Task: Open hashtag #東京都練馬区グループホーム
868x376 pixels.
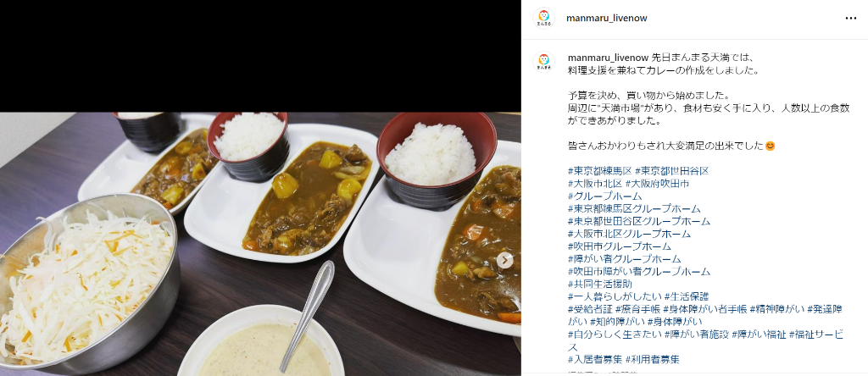Action: pos(634,209)
